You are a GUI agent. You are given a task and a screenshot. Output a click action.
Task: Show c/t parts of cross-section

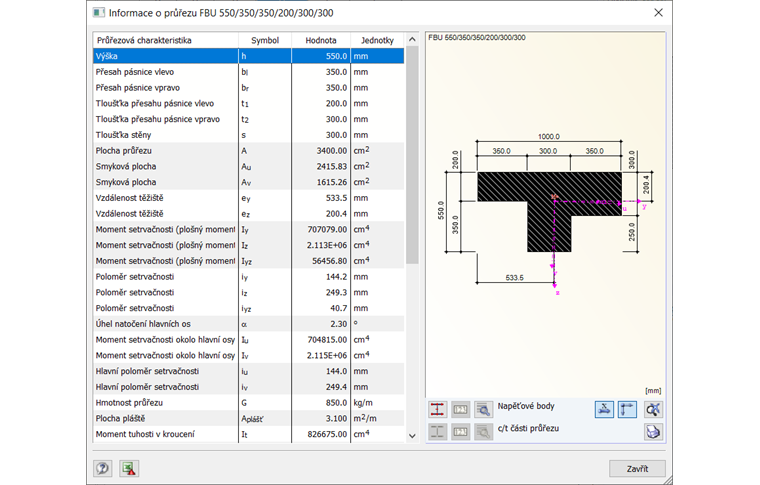438,431
